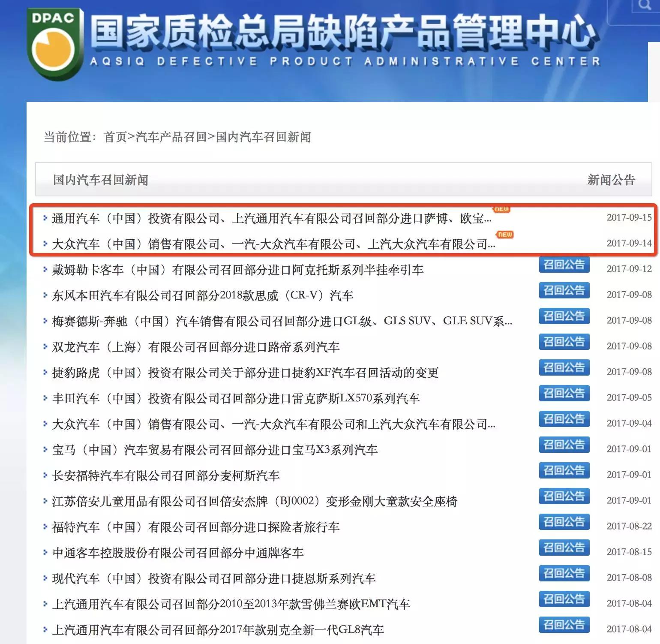The image size is (660, 644).
Task: Open 中通客车控股 recall article
Action: click(x=178, y=553)
